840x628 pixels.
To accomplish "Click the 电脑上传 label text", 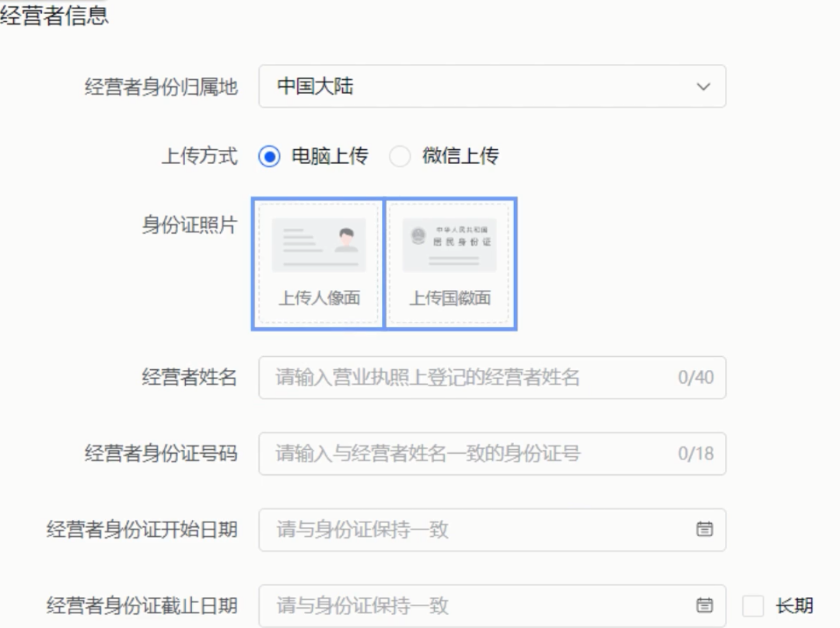I will [330, 155].
